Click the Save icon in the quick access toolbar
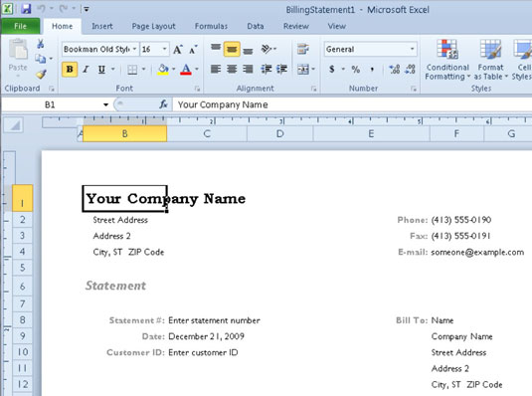Viewport: 532px width, 396px height. (x=26, y=9)
